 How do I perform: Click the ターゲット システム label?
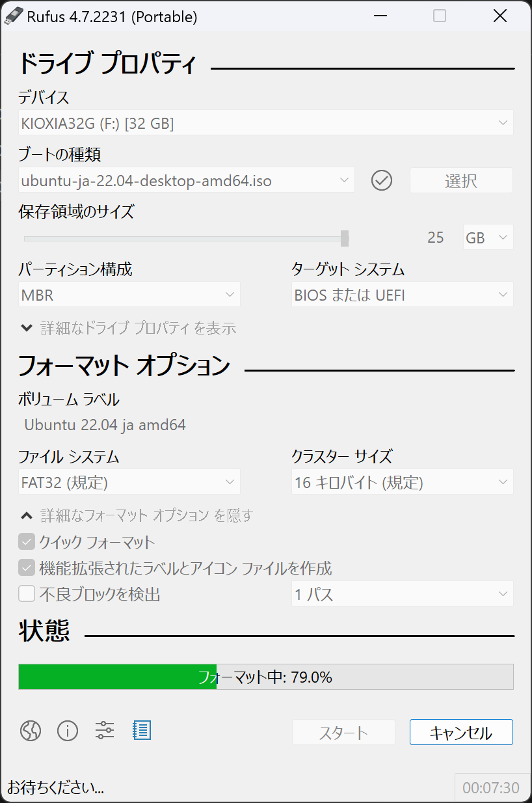pyautogui.click(x=348, y=269)
